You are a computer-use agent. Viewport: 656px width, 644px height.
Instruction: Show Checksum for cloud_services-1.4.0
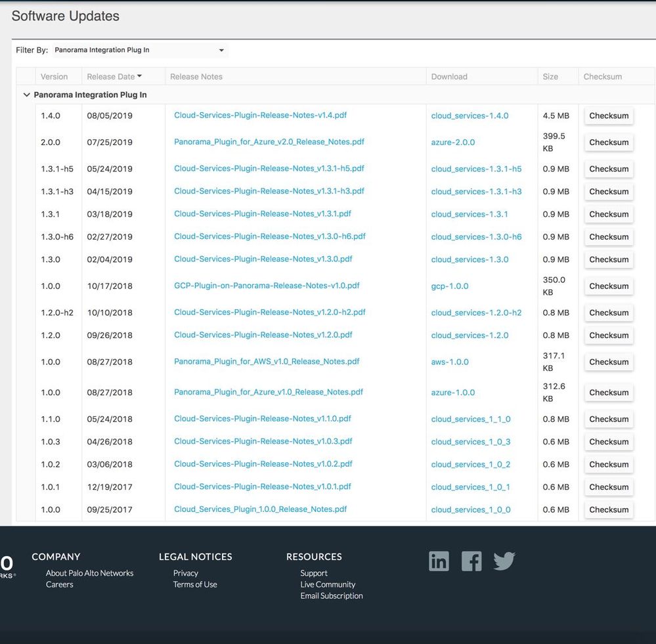[x=609, y=116]
